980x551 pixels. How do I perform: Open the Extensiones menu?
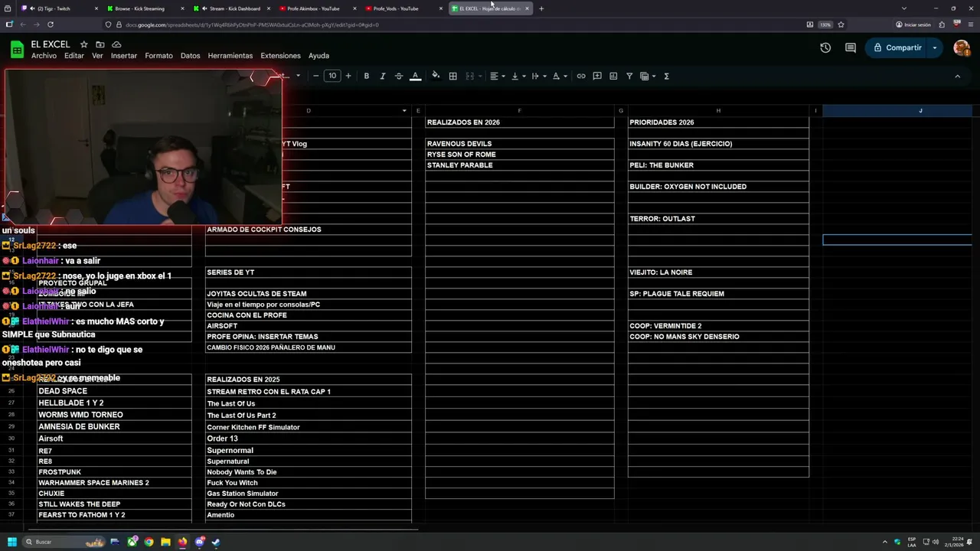[x=280, y=56]
